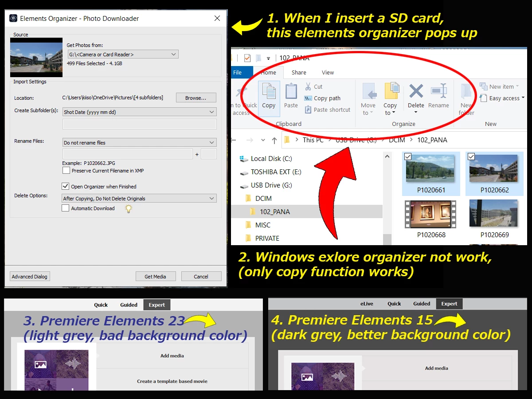532x399 pixels.
Task: Click the New item icon
Action: pyautogui.click(x=483, y=86)
